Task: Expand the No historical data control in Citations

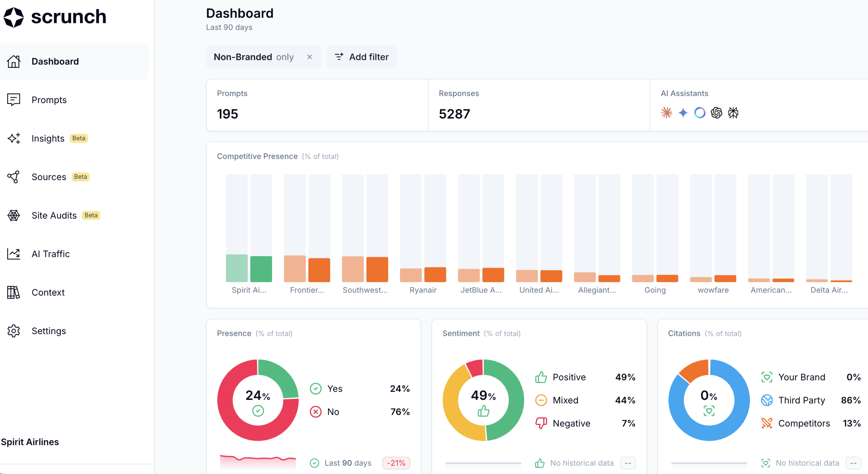Action: pos(854,463)
